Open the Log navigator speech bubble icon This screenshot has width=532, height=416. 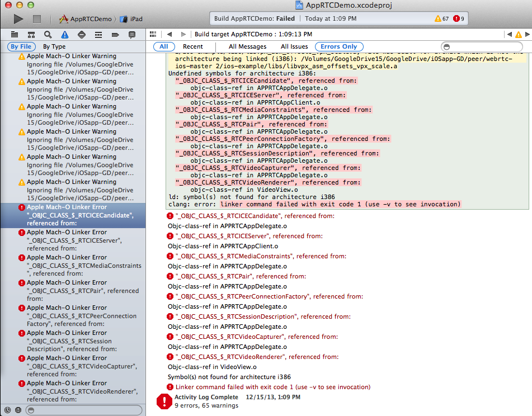132,35
